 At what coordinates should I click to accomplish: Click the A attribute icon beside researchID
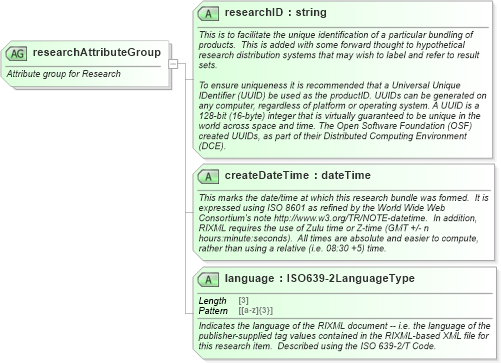click(208, 14)
